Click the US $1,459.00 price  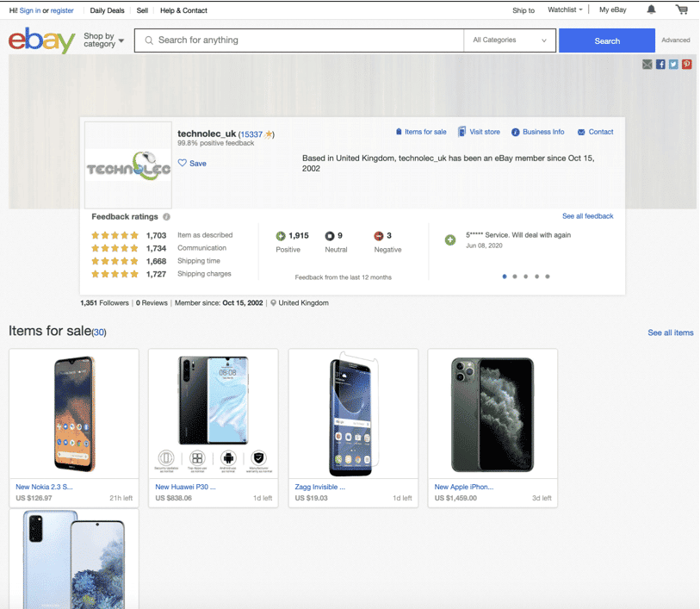(455, 498)
